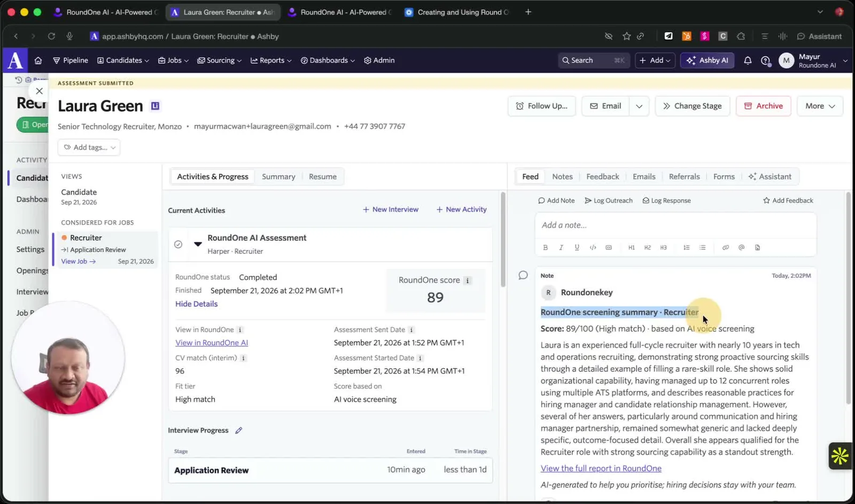Click the Log Outreach button
855x504 pixels.
[x=609, y=200]
